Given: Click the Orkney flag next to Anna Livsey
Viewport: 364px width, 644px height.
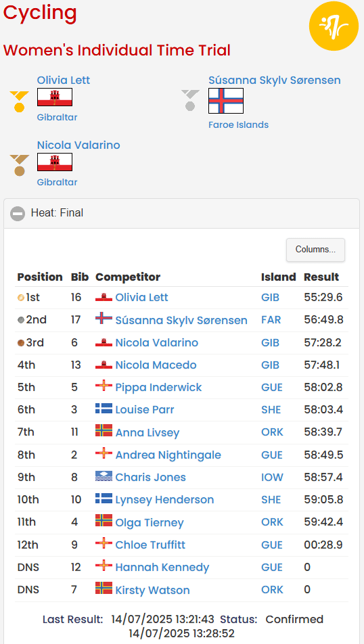Looking at the screenshot, I should 104,430.
